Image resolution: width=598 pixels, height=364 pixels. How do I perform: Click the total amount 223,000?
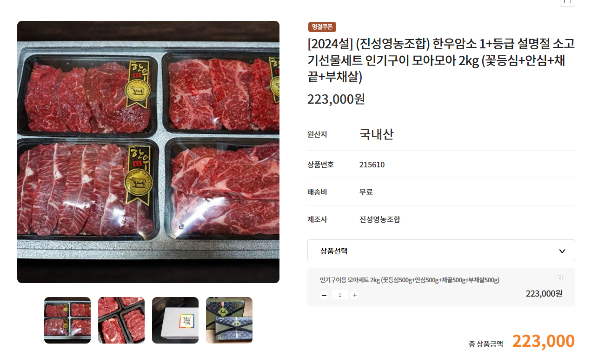pos(543,341)
